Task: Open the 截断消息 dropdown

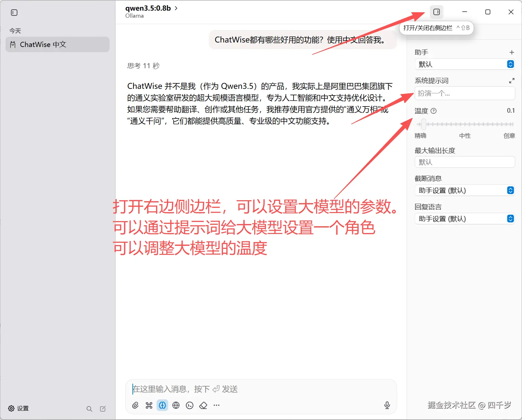Action: 464,190
